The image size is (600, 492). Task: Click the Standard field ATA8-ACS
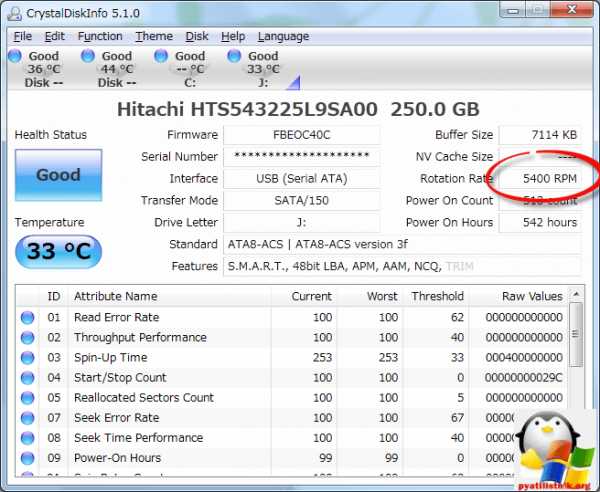tap(402, 244)
